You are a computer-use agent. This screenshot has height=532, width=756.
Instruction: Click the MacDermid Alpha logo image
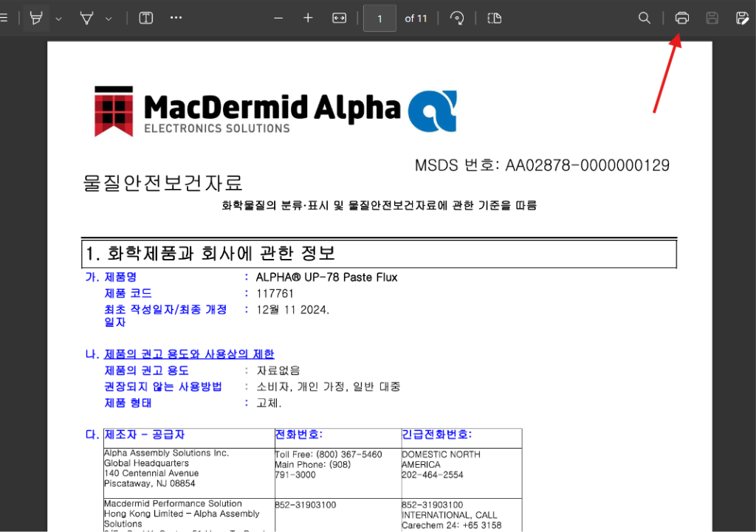point(275,111)
